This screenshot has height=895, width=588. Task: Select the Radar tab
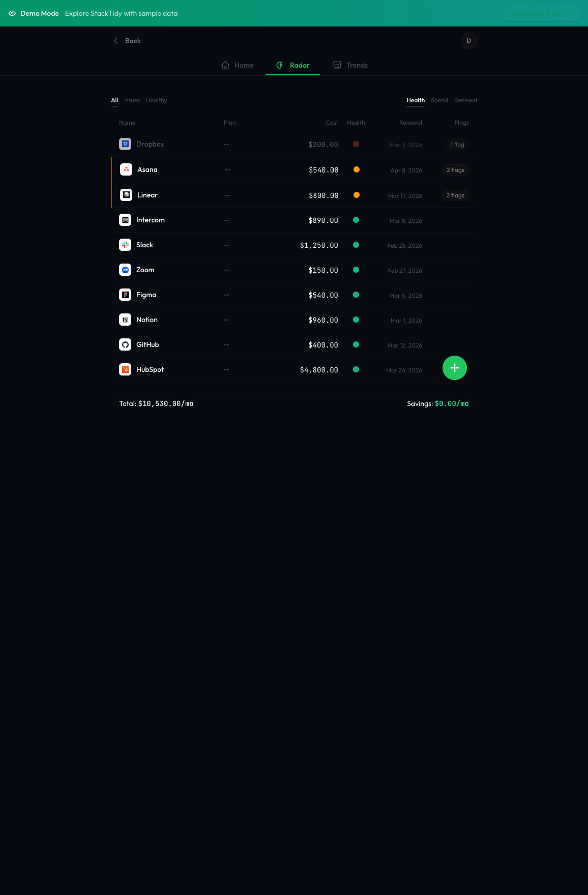pyautogui.click(x=292, y=65)
